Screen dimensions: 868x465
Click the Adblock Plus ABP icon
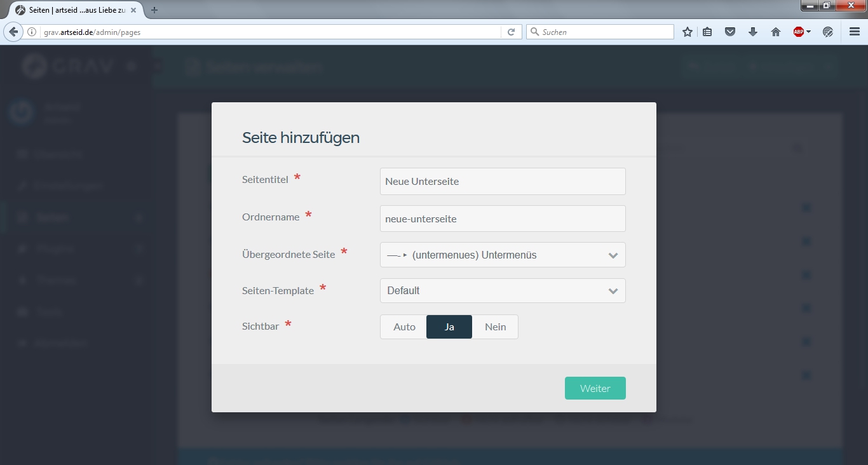coord(799,32)
